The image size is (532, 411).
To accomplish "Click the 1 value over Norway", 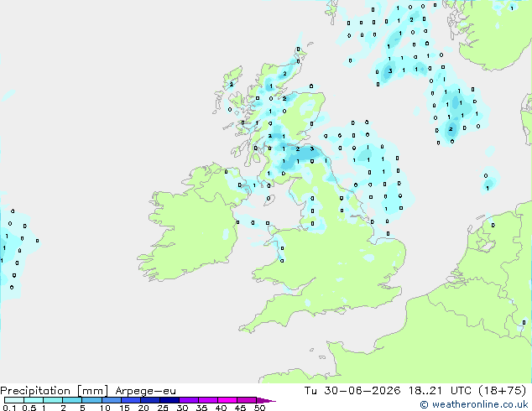I will (512, 8).
